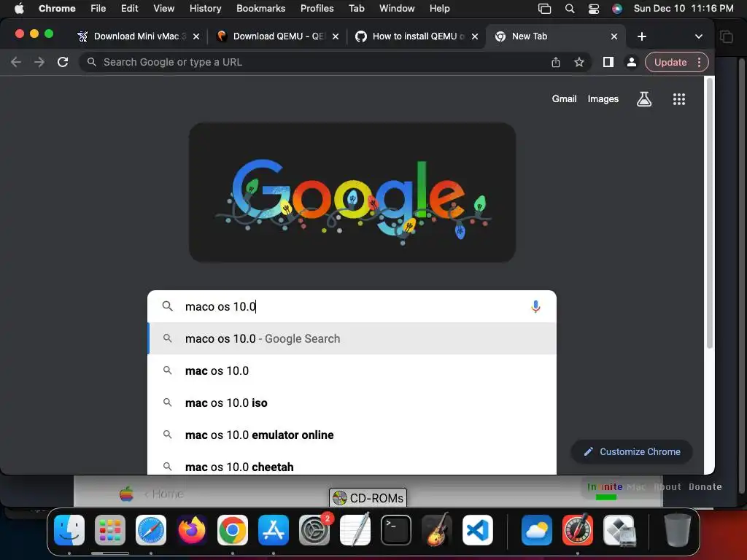
Task: Open Siri from menu bar
Action: click(617, 8)
